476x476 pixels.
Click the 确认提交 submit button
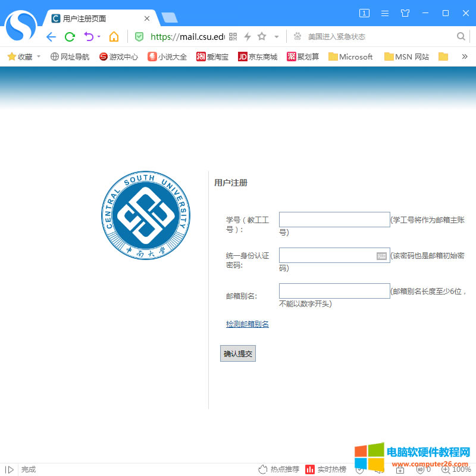[238, 353]
